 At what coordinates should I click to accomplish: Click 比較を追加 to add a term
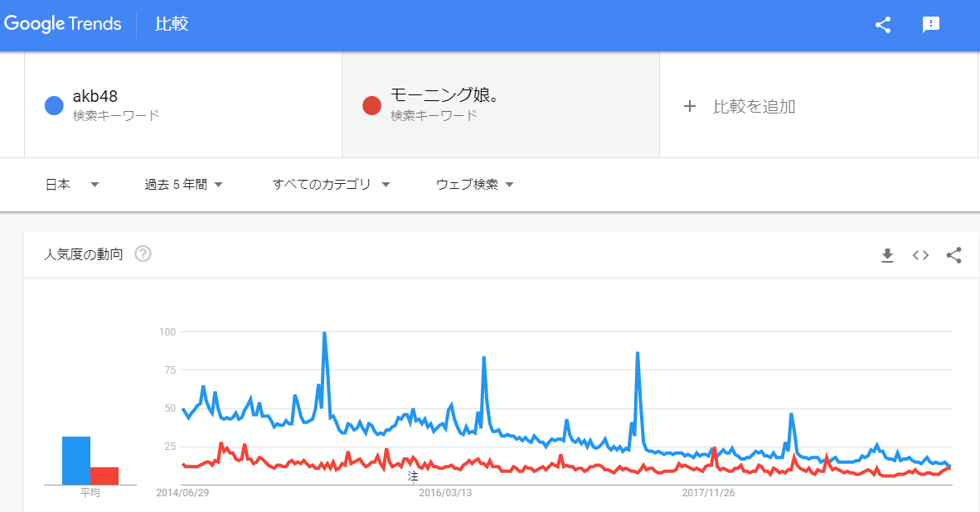[754, 106]
